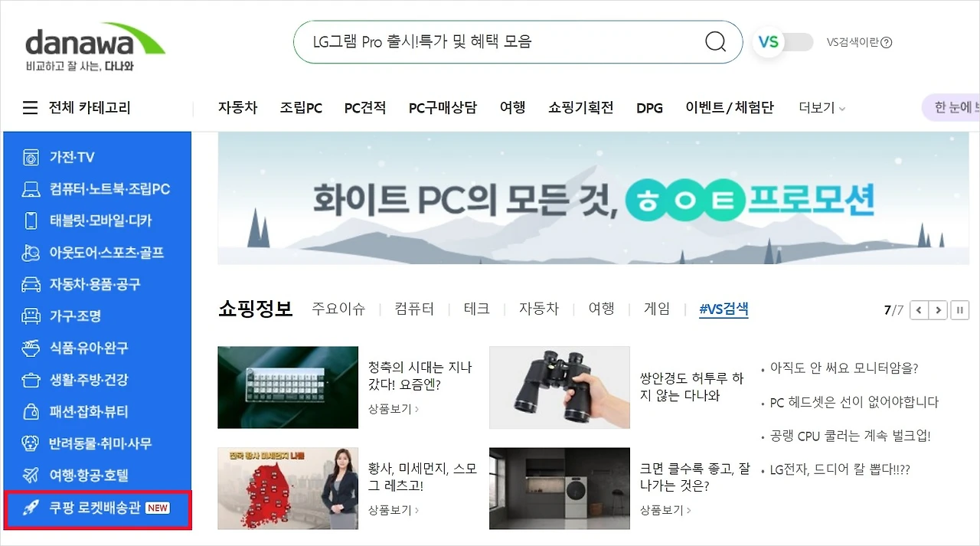Click the 쿠팡 로켓배송관 rocket icon
980x546 pixels.
(x=31, y=508)
